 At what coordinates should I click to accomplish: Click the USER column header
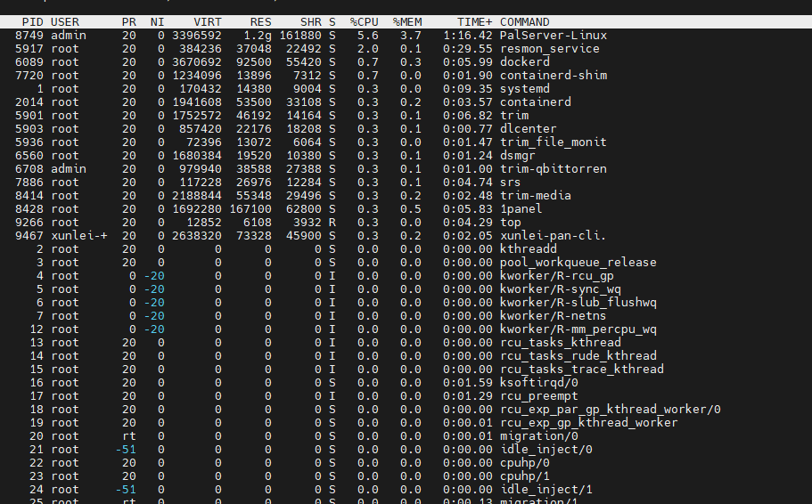pos(65,22)
